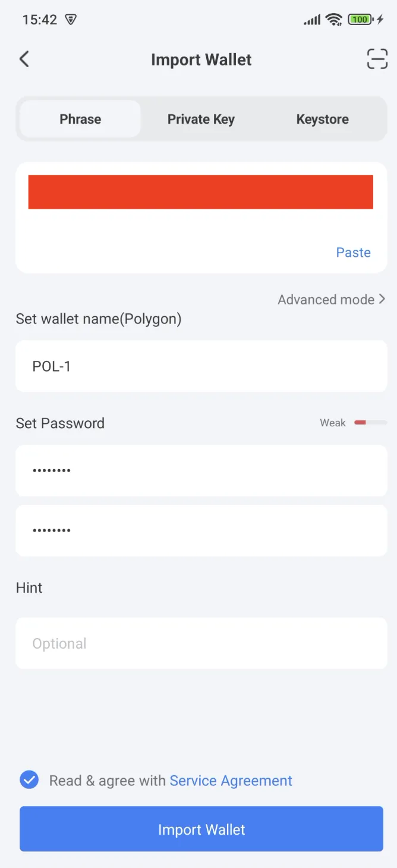Open the Service Agreement

click(x=231, y=781)
